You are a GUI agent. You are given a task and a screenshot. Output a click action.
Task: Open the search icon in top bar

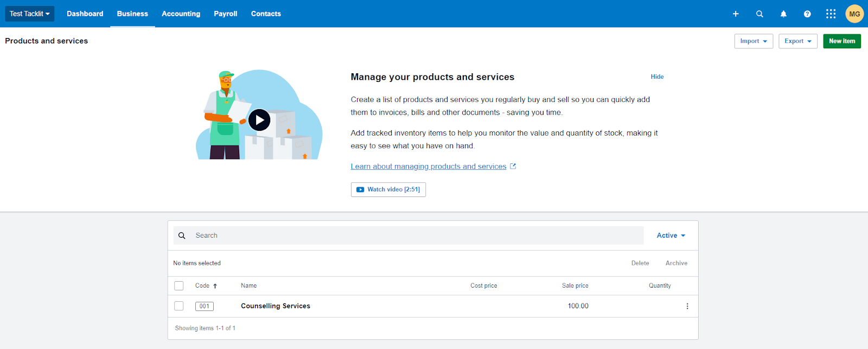[759, 14]
